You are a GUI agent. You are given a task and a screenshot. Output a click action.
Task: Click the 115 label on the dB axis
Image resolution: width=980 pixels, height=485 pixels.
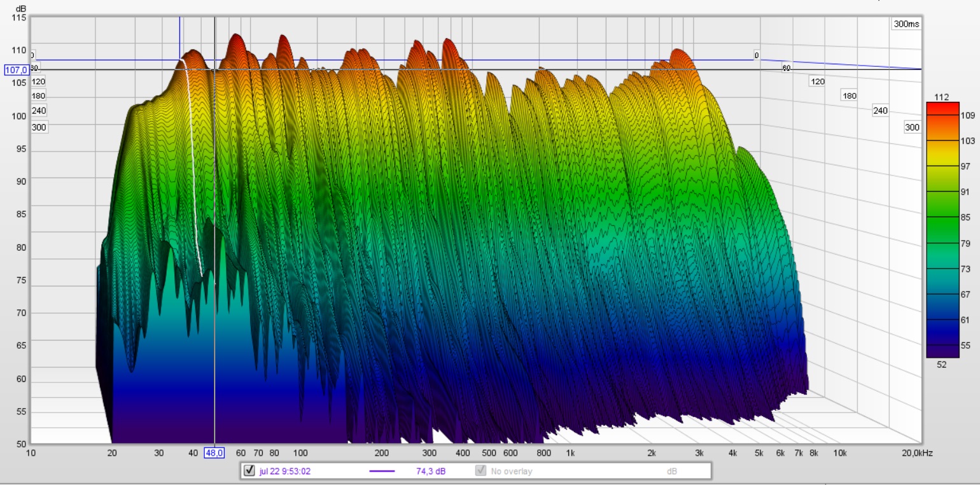pos(19,18)
